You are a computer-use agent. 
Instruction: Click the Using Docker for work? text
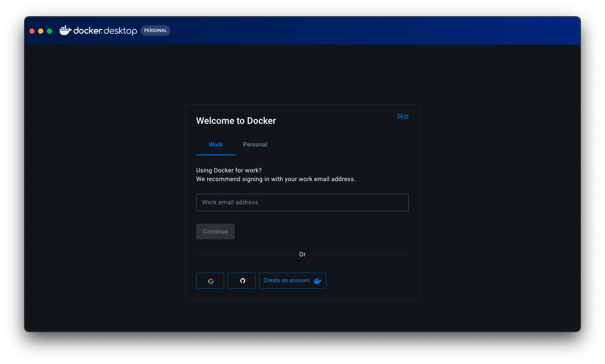click(229, 170)
